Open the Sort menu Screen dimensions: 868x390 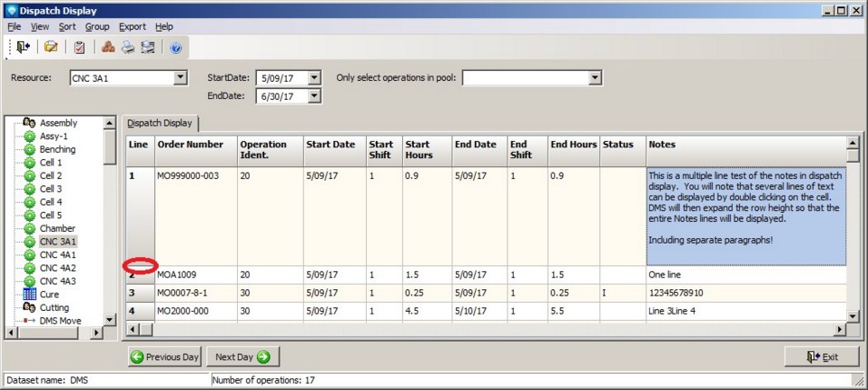click(x=67, y=27)
